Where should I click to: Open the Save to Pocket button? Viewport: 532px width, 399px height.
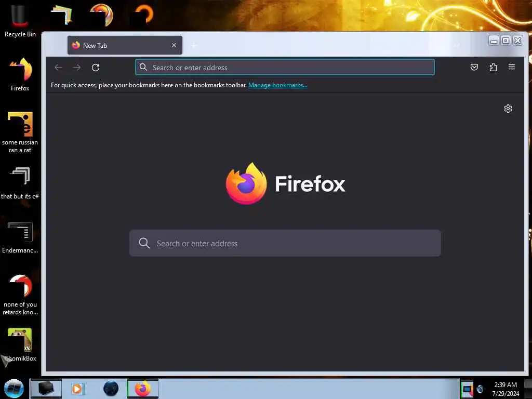coord(474,67)
